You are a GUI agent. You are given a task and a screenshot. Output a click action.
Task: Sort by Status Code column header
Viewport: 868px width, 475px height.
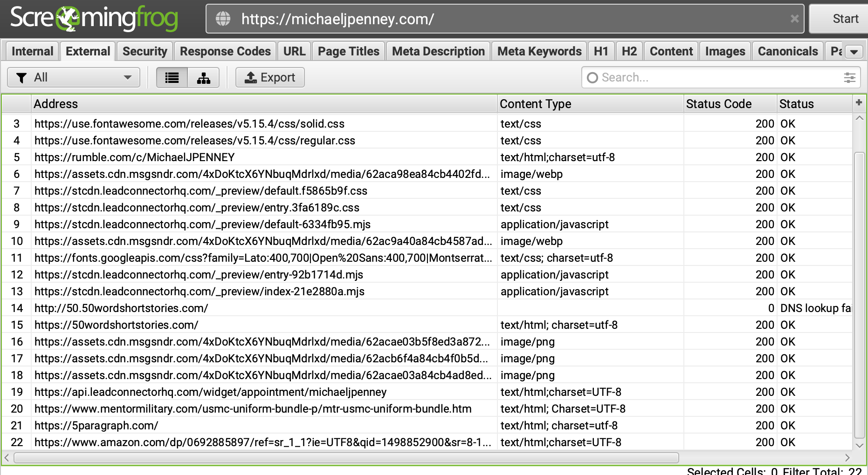point(730,104)
